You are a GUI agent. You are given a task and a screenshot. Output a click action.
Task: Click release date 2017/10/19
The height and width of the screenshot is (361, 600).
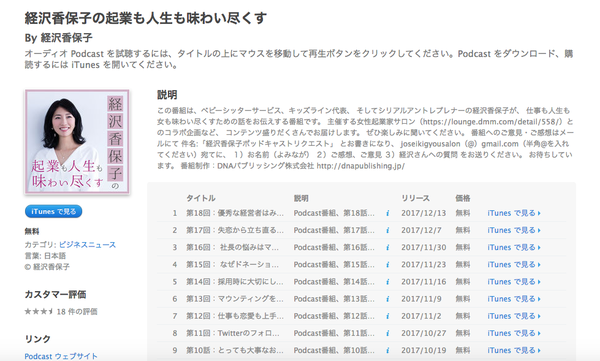424,351
